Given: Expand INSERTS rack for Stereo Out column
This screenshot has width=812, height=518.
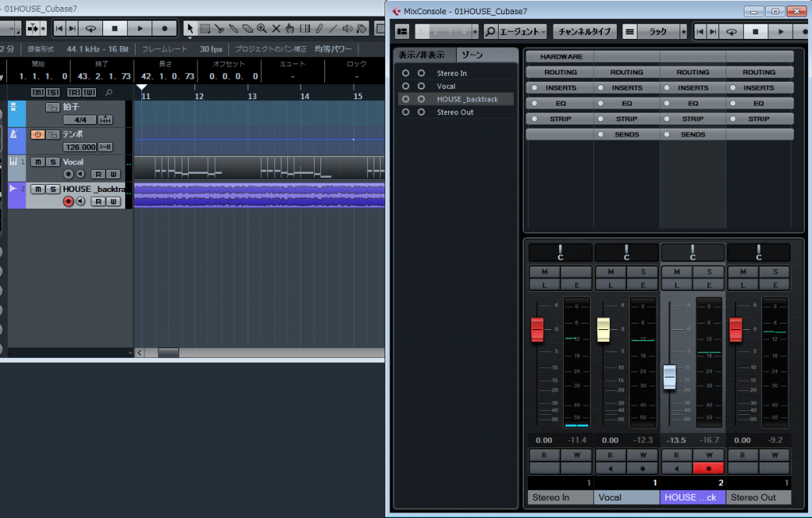Looking at the screenshot, I should tap(759, 87).
